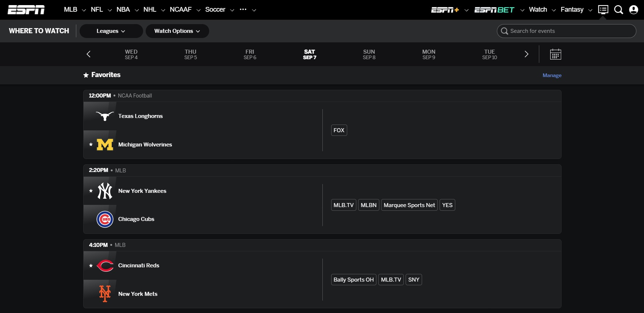Open the search magnifier icon in top bar
Screen dimensions: 644x313
[618, 9]
